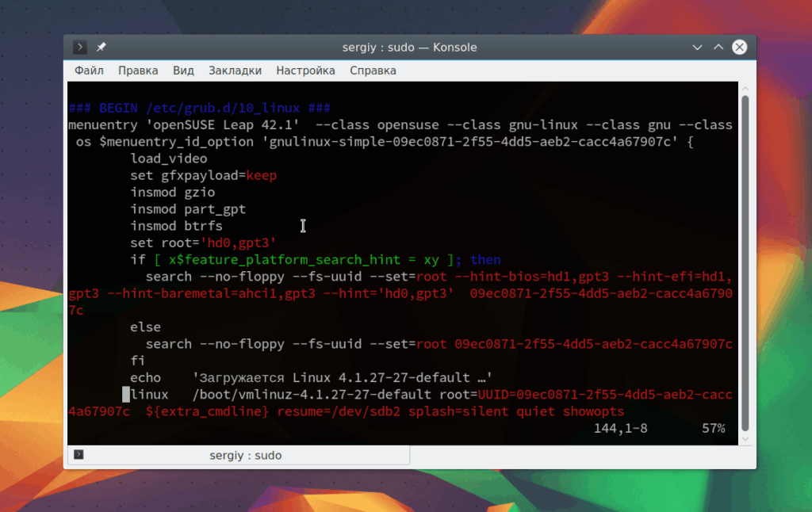Screen dimensions: 812x512
Task: Click the blue 'then' keyword
Action: (x=486, y=259)
